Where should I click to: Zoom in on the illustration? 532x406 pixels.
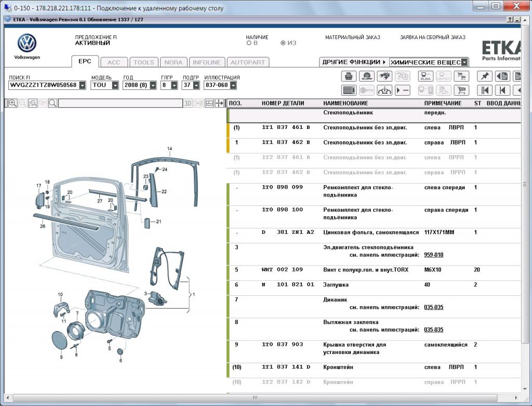click(13, 103)
